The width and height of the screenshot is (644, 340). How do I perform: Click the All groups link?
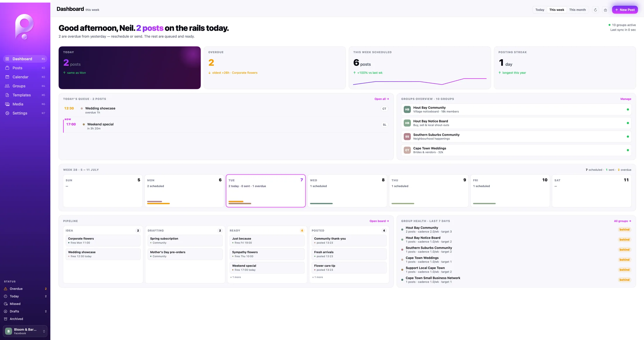tap(622, 221)
